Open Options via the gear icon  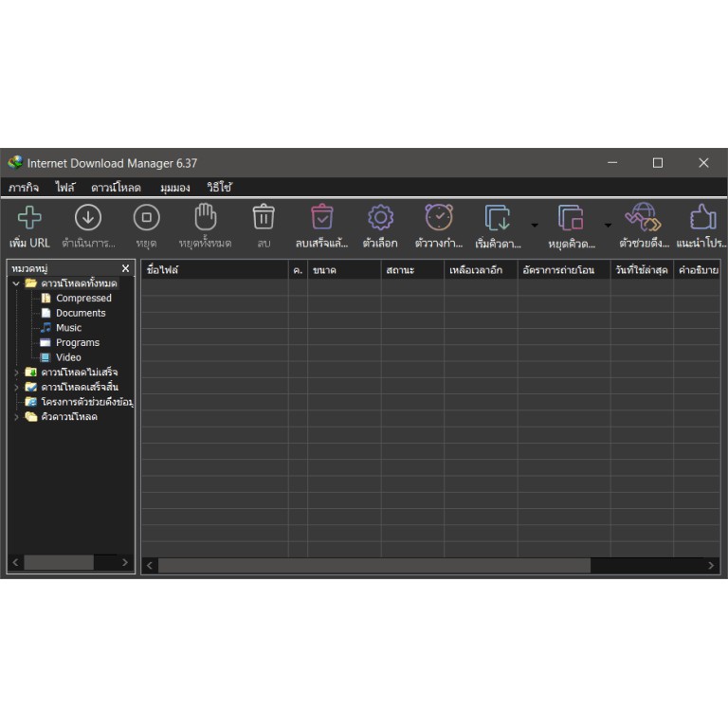pos(380,217)
